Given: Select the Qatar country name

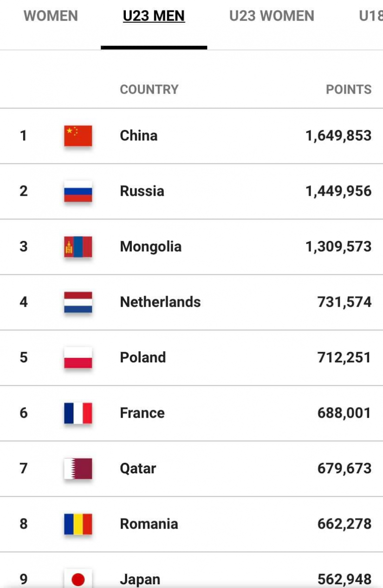Looking at the screenshot, I should point(138,468).
